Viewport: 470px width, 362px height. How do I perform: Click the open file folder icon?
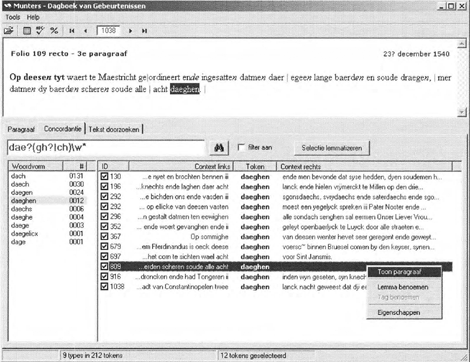tap(9, 31)
